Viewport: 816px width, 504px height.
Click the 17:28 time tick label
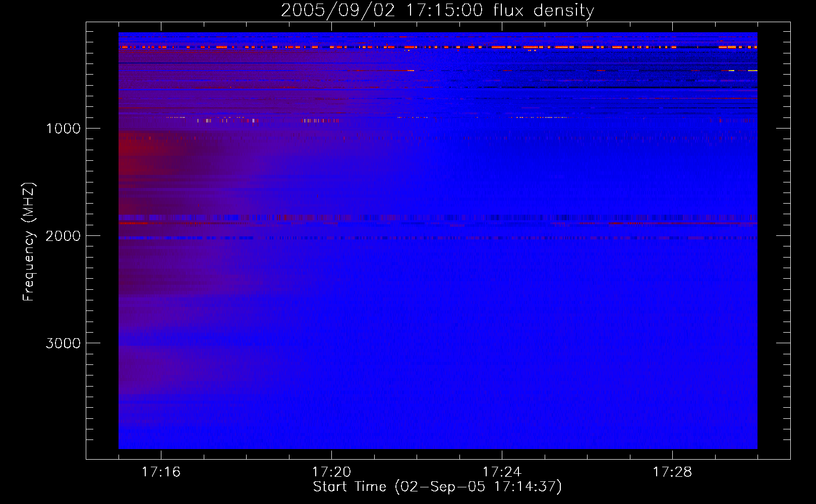point(672,472)
